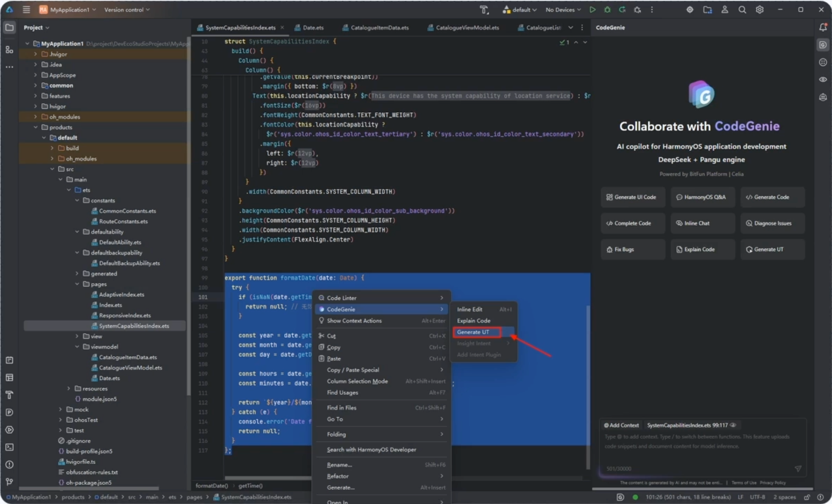Image resolution: width=832 pixels, height=504 pixels.
Task: Open the Version control dropdown
Action: [127, 10]
